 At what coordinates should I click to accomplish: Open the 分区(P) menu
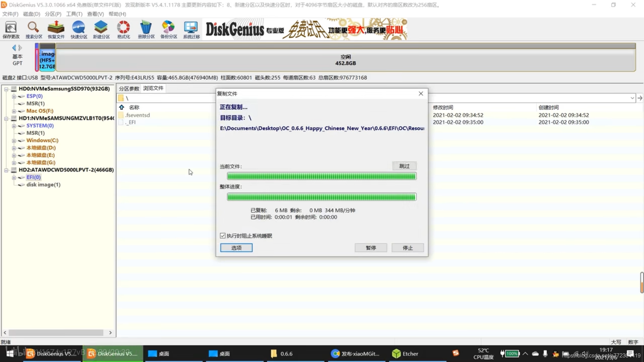[53, 14]
